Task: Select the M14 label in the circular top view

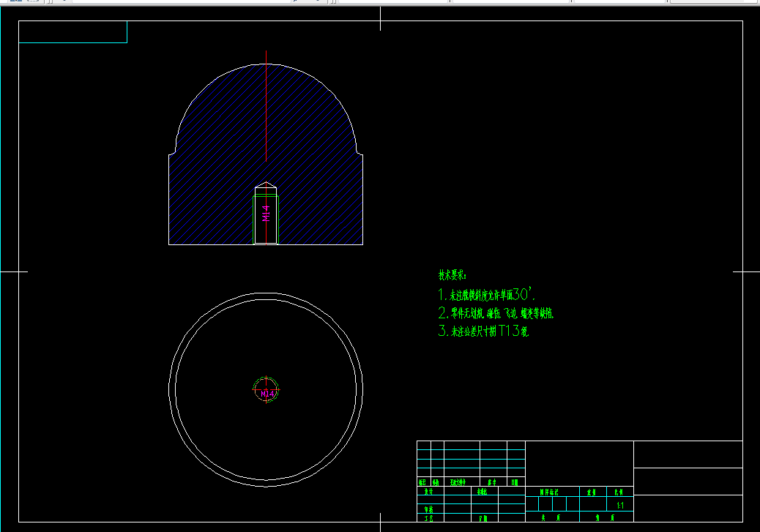Action: [267, 394]
